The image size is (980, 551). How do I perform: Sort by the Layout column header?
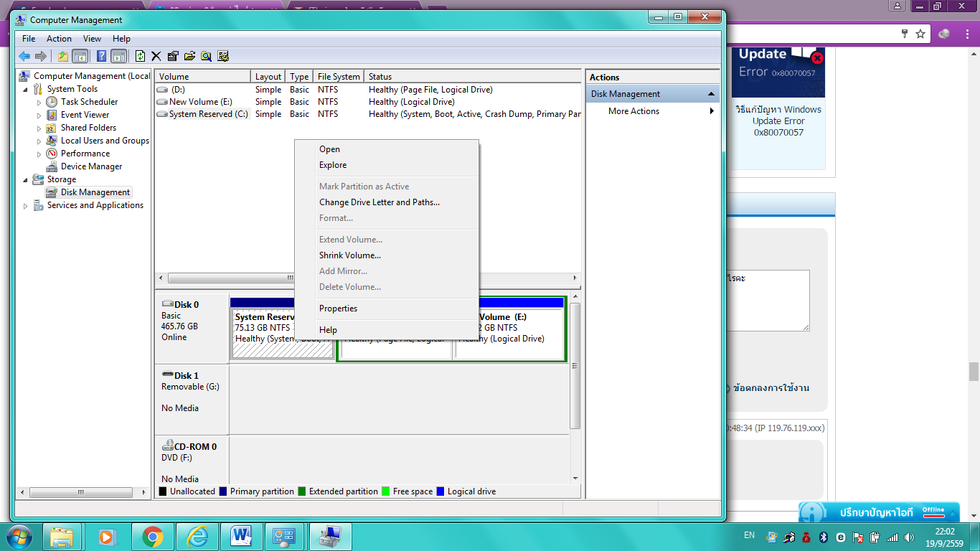[268, 77]
